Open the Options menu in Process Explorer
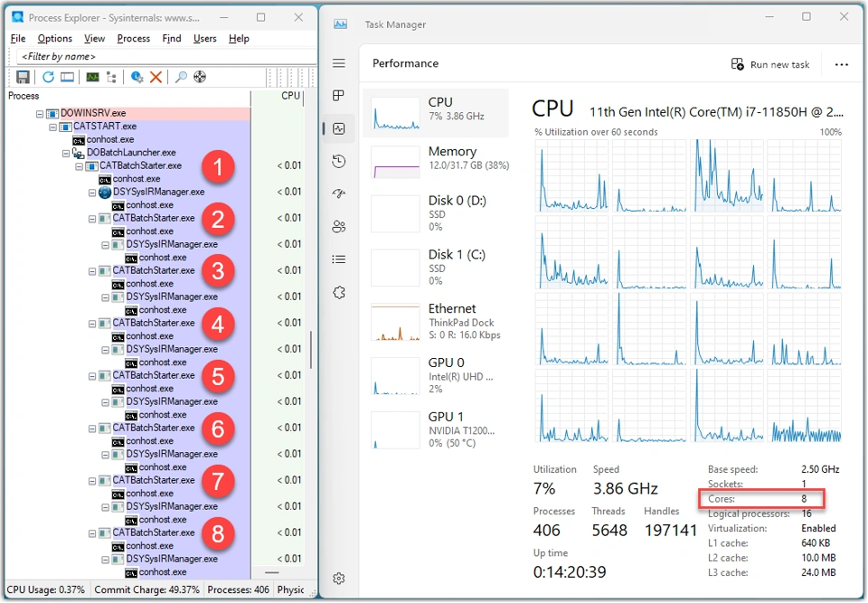This screenshot has width=868, height=603. click(55, 38)
